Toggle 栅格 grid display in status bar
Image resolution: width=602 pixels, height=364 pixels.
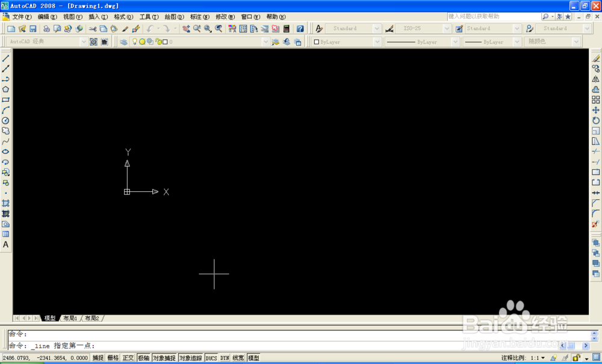[x=113, y=358]
